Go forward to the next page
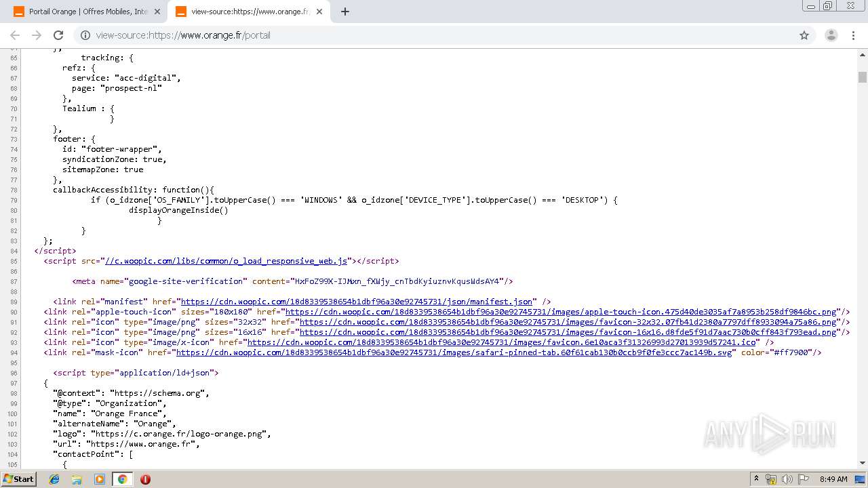This screenshot has width=868, height=488. pos(37,35)
